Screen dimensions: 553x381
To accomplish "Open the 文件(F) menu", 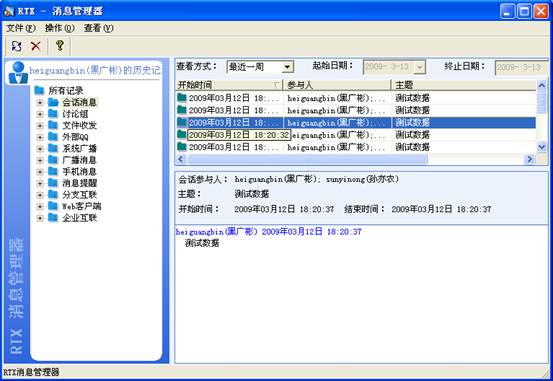I will tap(21, 28).
